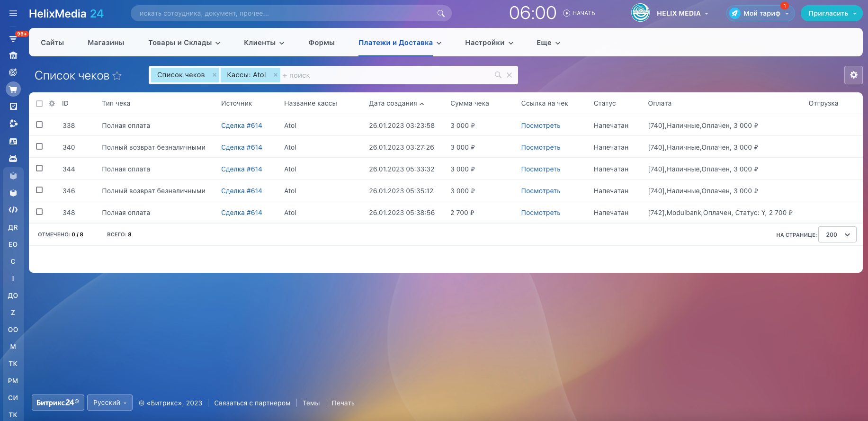Click the favorite star next to Список чеков
Image resolution: width=868 pixels, height=421 pixels.
[x=117, y=76]
